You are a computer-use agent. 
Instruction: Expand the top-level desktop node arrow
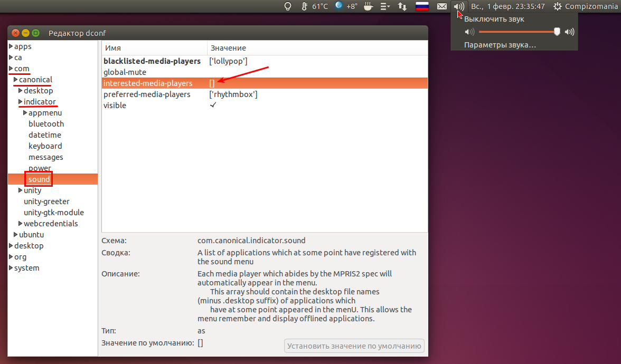[11, 246]
